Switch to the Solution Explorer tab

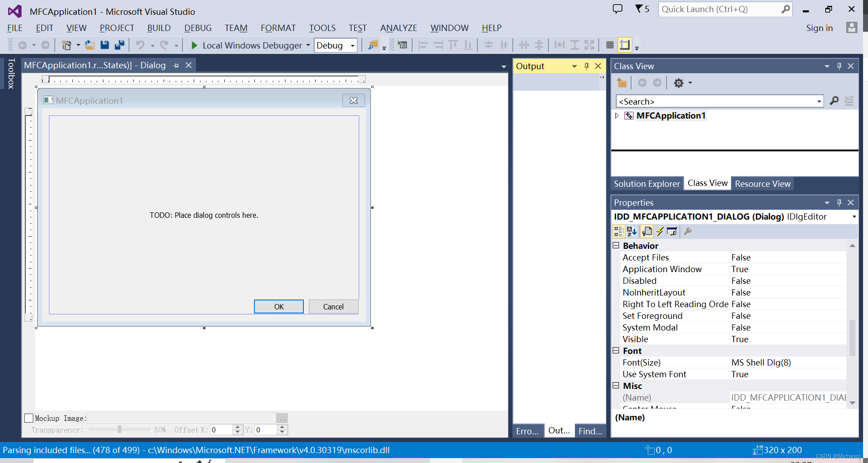click(647, 184)
